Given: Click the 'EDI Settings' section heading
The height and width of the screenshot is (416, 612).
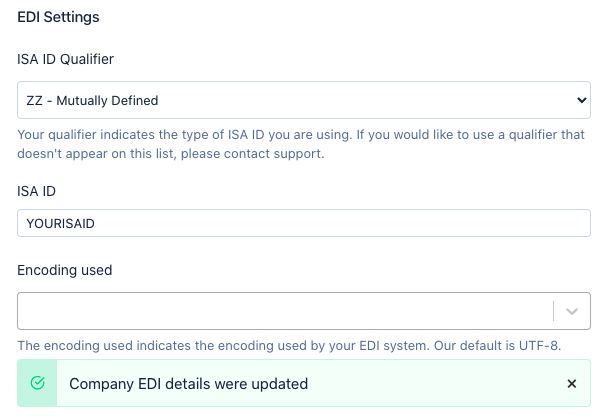Looking at the screenshot, I should (58, 17).
